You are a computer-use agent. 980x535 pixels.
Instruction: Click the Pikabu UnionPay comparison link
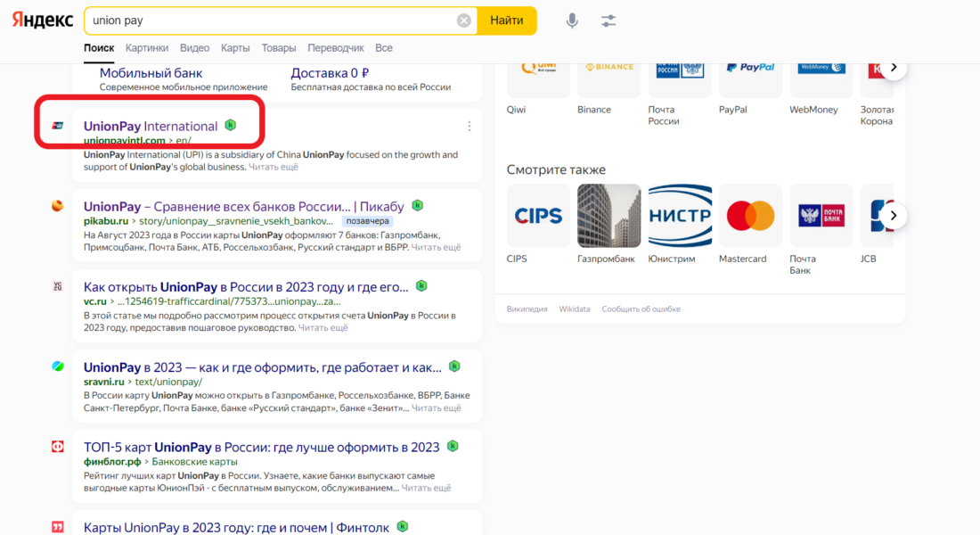coord(243,206)
